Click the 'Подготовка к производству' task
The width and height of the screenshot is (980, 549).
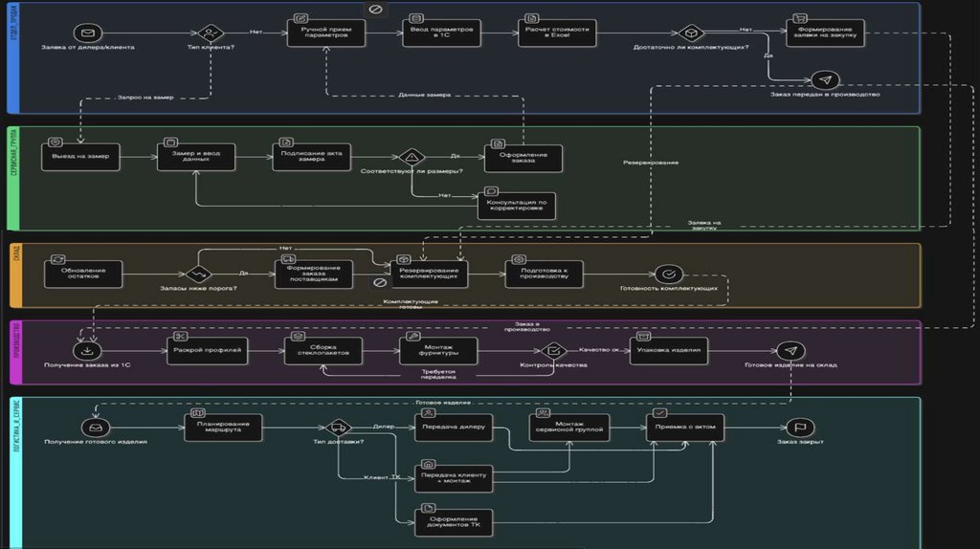544,274
